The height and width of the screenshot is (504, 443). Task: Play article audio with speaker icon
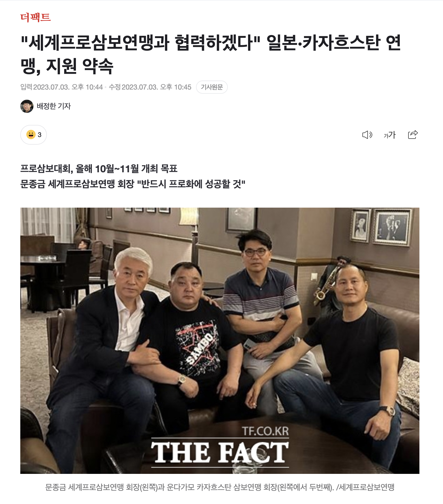(367, 135)
